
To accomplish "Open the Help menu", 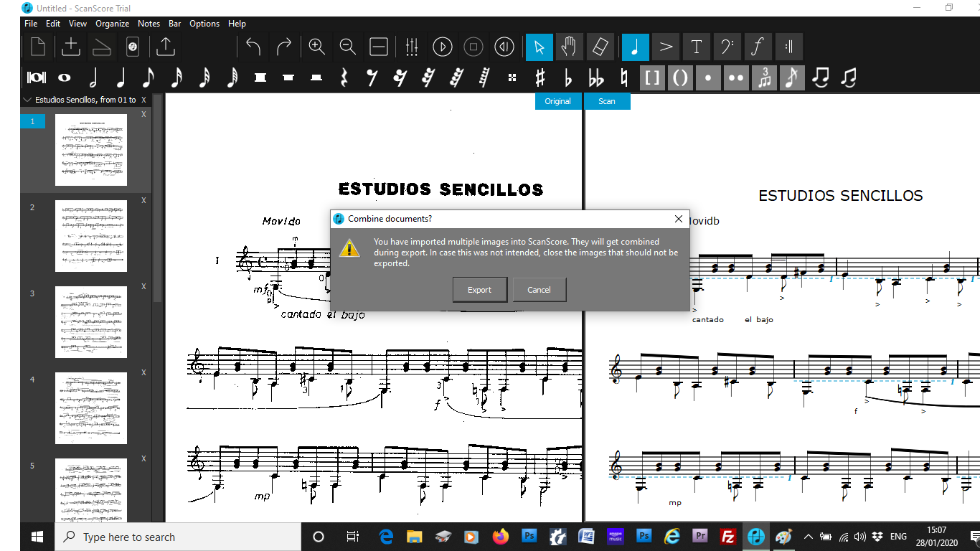I will 237,24.
